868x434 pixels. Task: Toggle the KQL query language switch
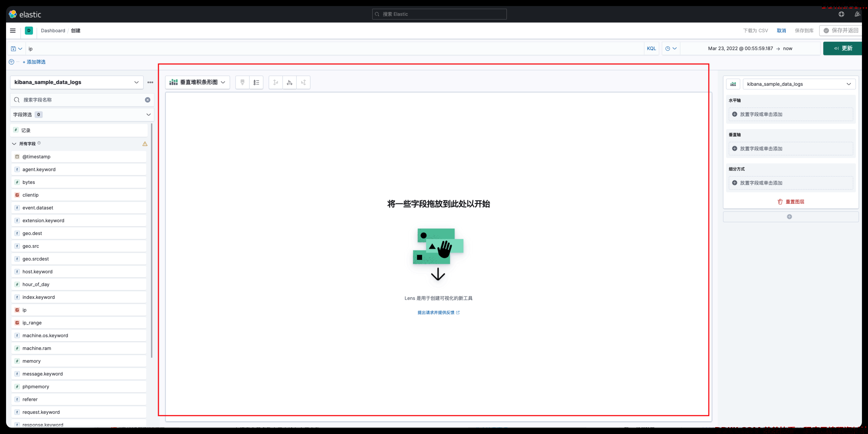[x=651, y=49]
